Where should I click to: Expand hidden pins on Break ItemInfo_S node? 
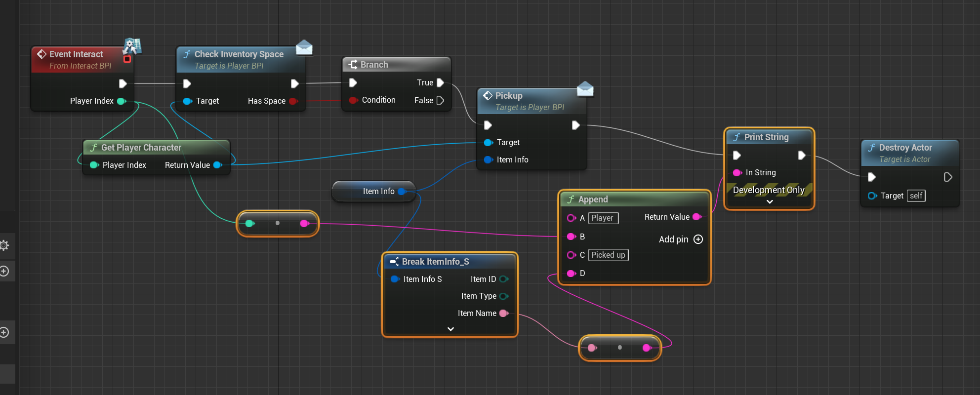point(450,329)
